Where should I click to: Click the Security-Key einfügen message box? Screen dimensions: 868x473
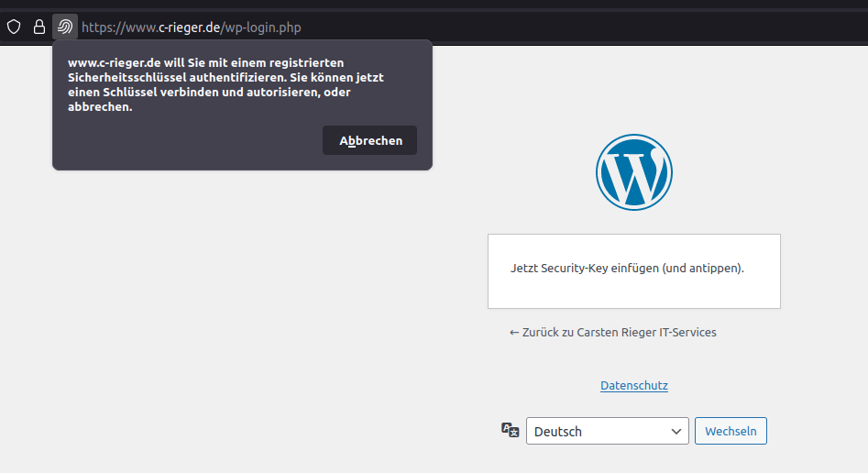pos(634,271)
